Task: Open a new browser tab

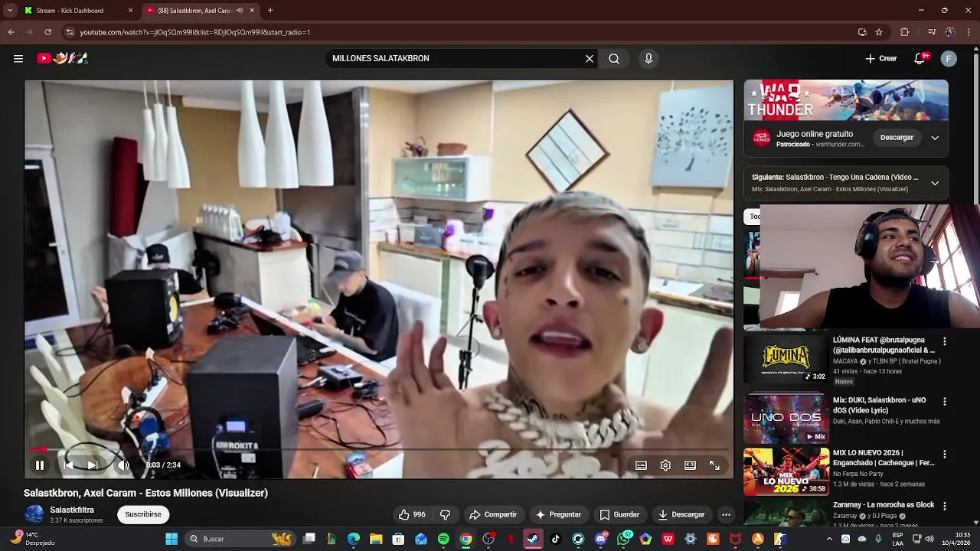Action: pyautogui.click(x=270, y=11)
